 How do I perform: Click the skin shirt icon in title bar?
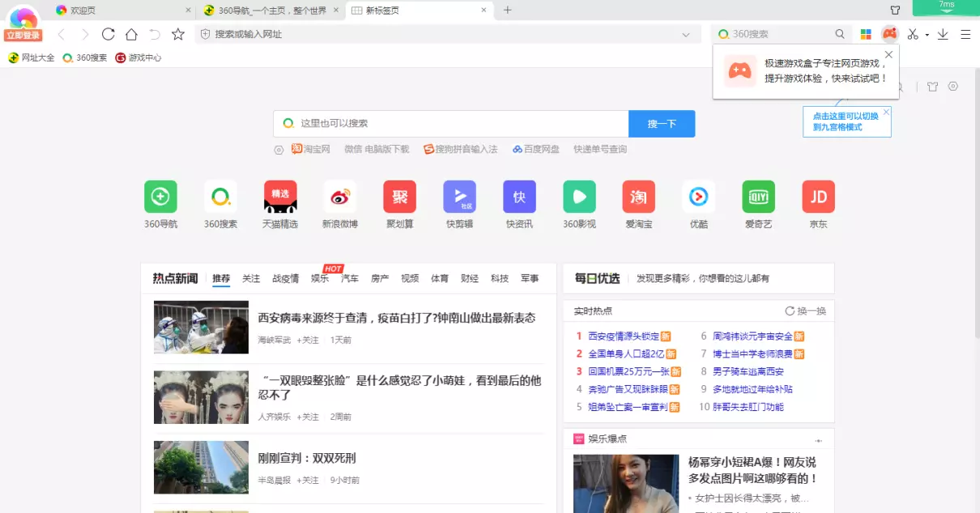[895, 11]
